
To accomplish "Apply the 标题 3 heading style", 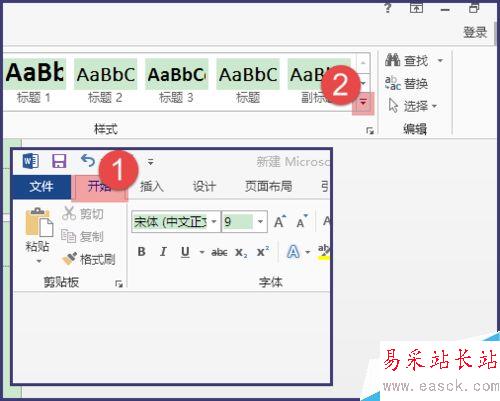I will (176, 82).
